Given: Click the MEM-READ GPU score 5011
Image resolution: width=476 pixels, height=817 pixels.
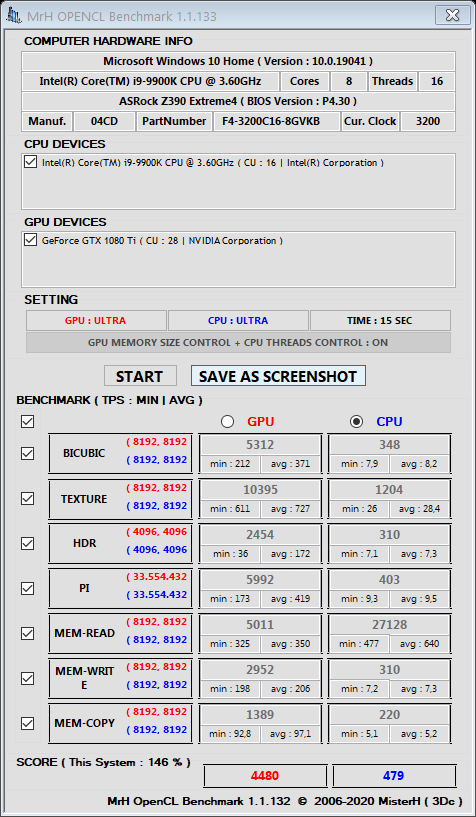Looking at the screenshot, I should click(259, 624).
